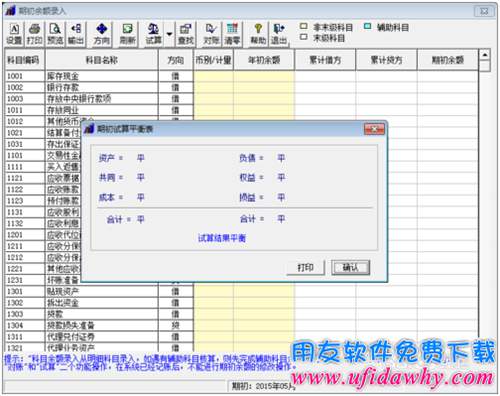
Task: Click the 科目编码 column header
Action: (x=25, y=60)
